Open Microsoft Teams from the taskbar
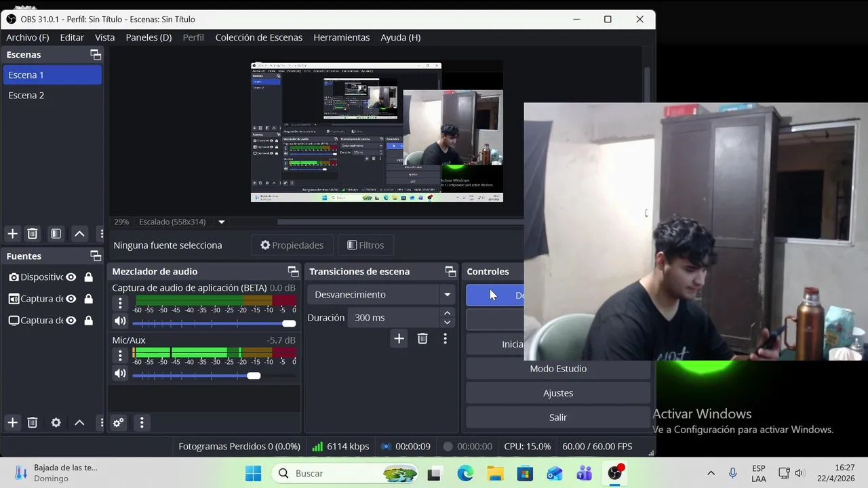 tap(585, 473)
